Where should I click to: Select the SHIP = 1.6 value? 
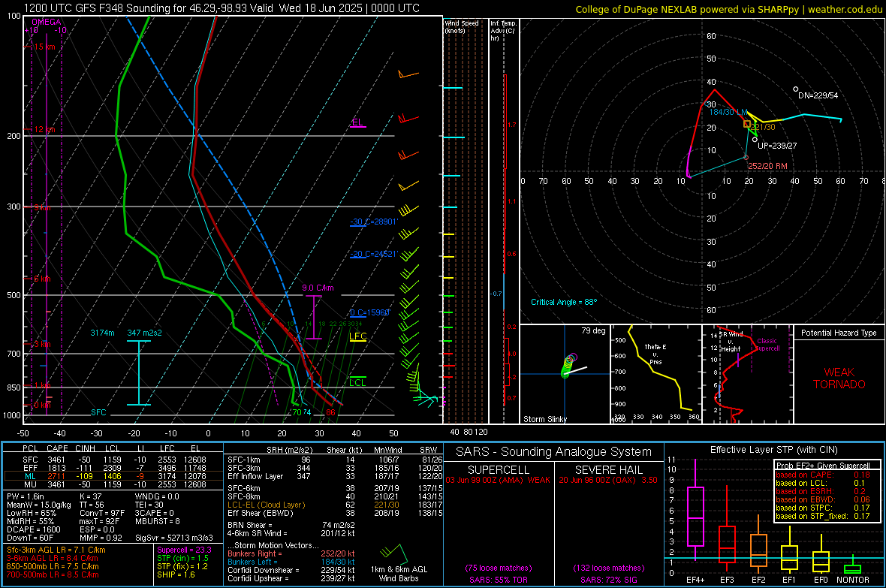[176, 575]
